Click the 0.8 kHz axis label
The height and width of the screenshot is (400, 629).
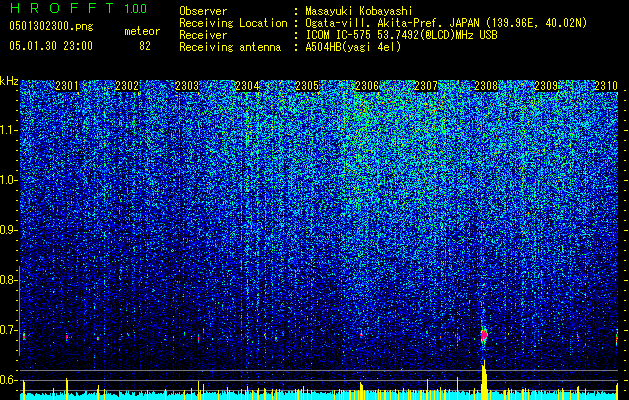(x=8, y=280)
